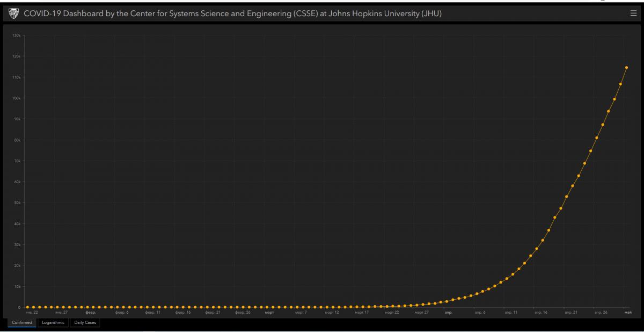Click the 'янв. 22' date label
The width and height of the screenshot is (644, 332).
[x=31, y=312]
